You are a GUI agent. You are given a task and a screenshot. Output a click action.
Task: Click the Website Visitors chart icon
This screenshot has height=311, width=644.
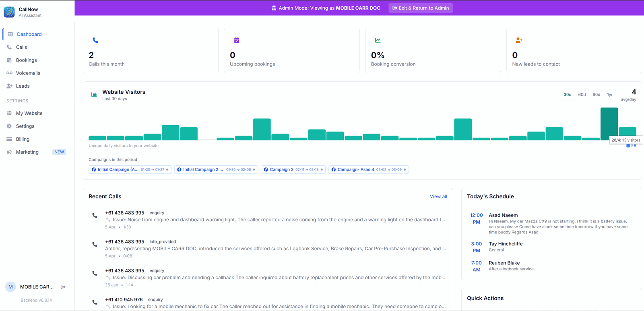pyautogui.click(x=94, y=95)
